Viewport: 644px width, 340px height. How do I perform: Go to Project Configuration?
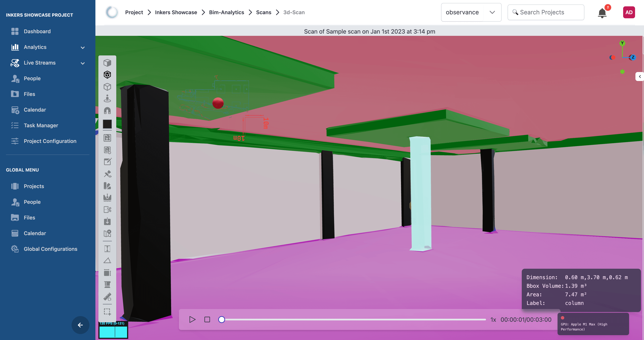[50, 141]
